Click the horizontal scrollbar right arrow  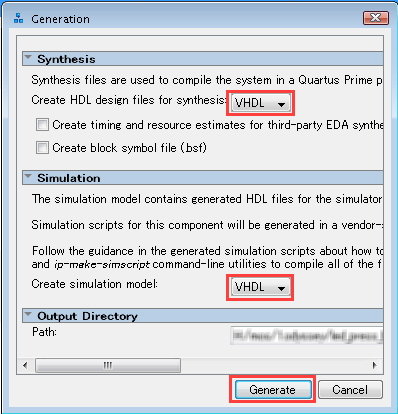point(375,365)
